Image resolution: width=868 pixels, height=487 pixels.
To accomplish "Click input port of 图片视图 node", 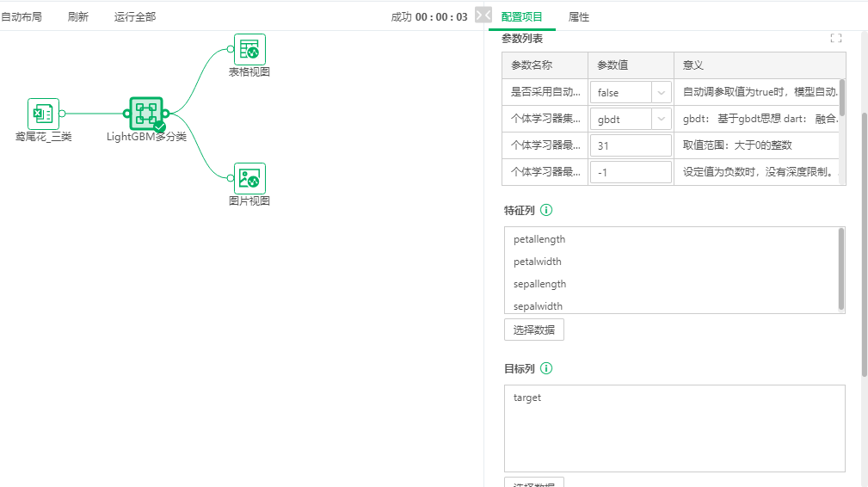I will point(231,177).
